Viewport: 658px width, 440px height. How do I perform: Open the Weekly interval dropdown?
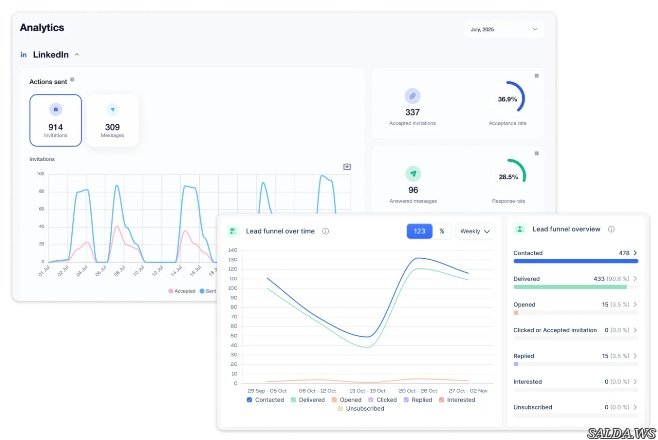pos(475,231)
